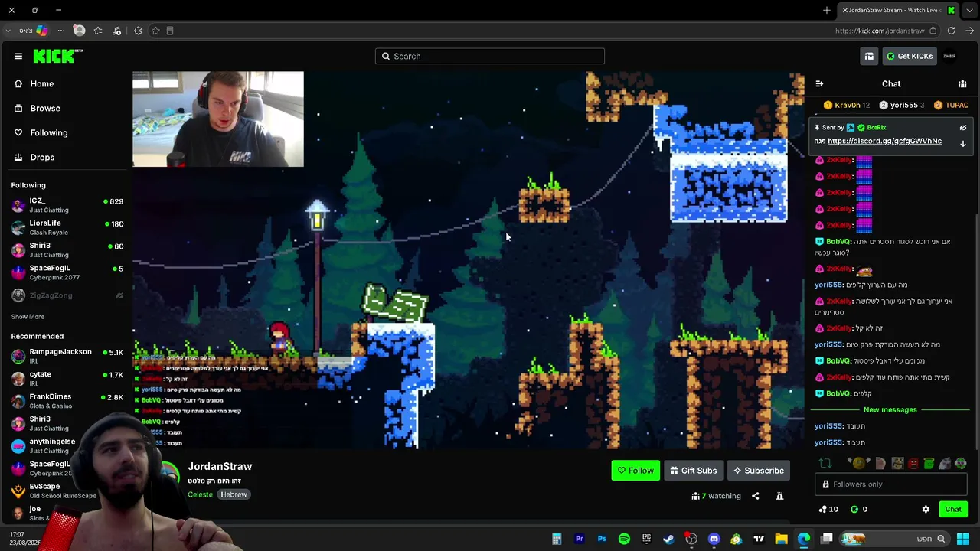Open Gift Subs dialog

[x=693, y=471]
